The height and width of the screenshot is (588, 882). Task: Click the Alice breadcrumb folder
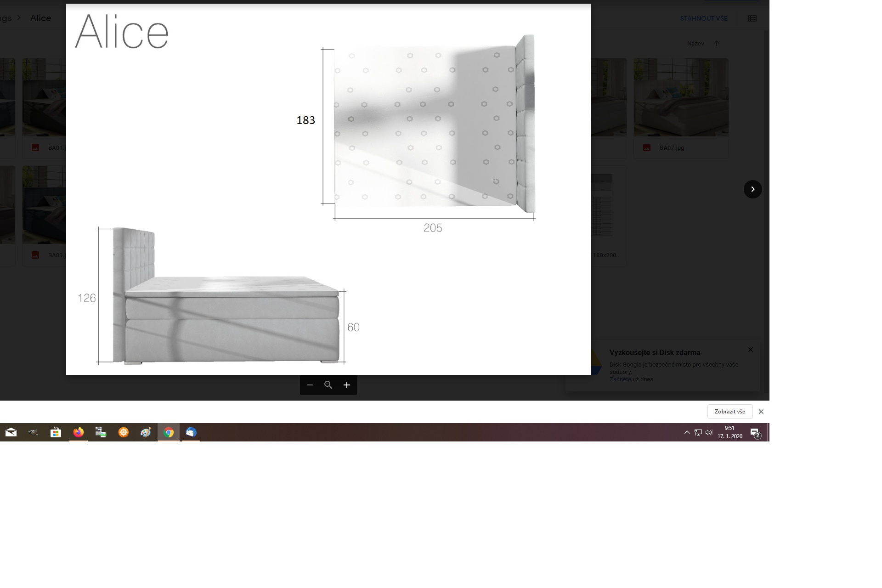40,18
